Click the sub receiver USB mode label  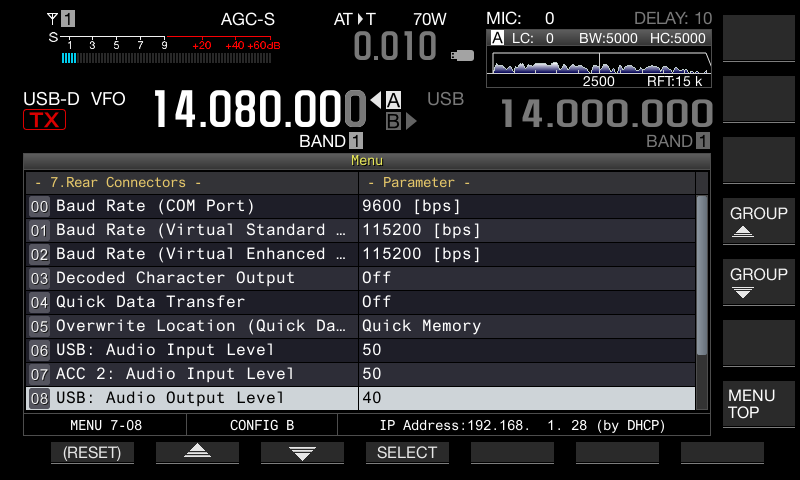point(445,98)
